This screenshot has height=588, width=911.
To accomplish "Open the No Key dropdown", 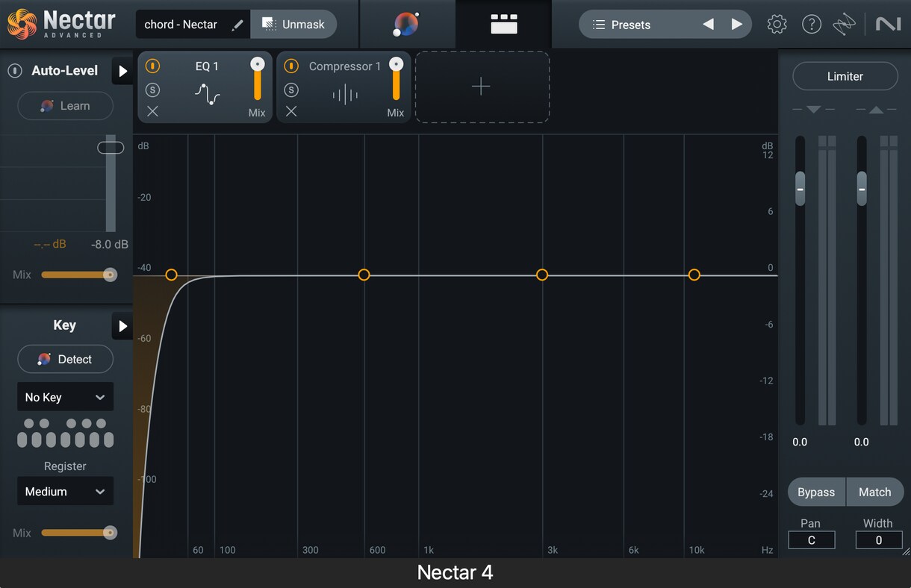I will click(x=65, y=397).
